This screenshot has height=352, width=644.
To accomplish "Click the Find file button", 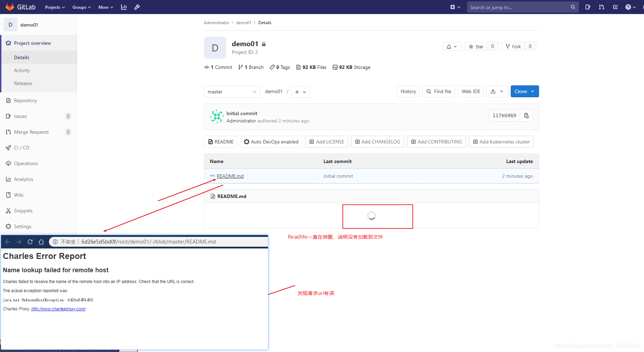I will tap(439, 91).
